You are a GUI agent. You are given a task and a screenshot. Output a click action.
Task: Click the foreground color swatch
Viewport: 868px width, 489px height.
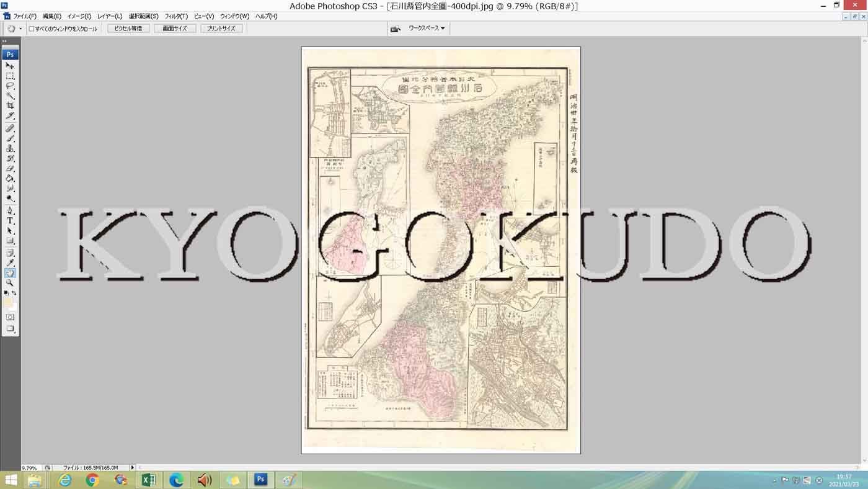point(8,302)
